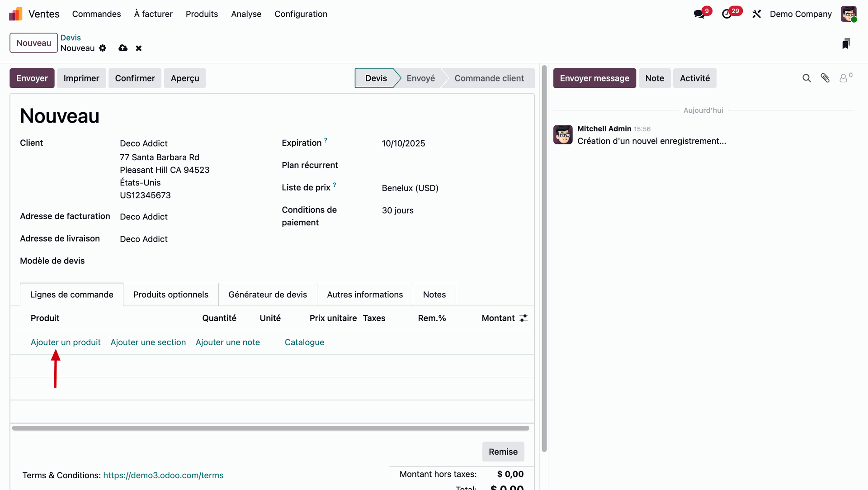Open the followers person icon
The image size is (868, 490).
[x=844, y=78]
